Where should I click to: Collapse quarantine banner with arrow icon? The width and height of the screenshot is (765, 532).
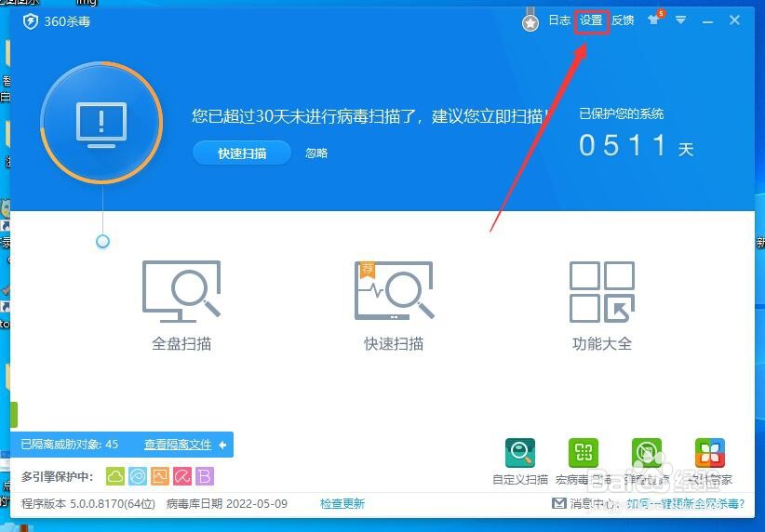point(222,445)
